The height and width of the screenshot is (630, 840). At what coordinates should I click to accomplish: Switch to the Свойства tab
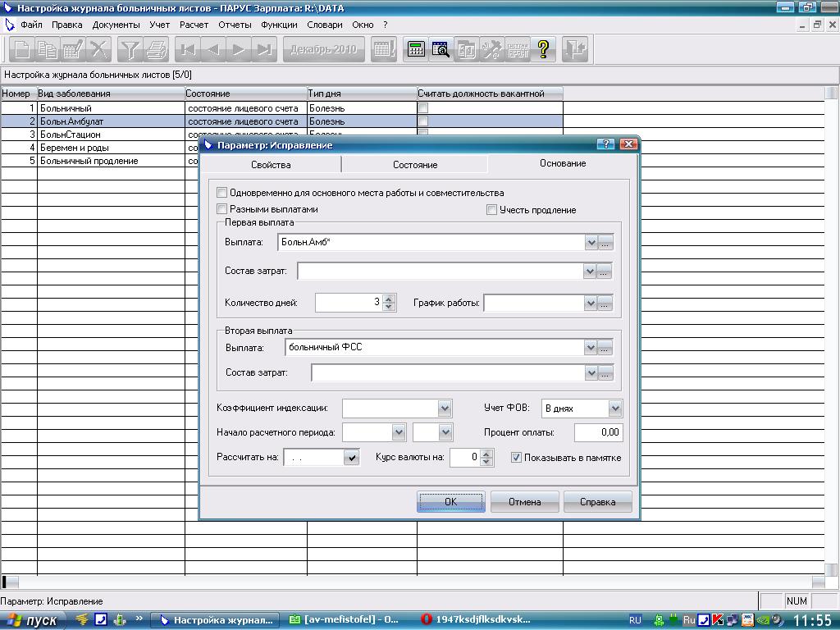click(271, 164)
